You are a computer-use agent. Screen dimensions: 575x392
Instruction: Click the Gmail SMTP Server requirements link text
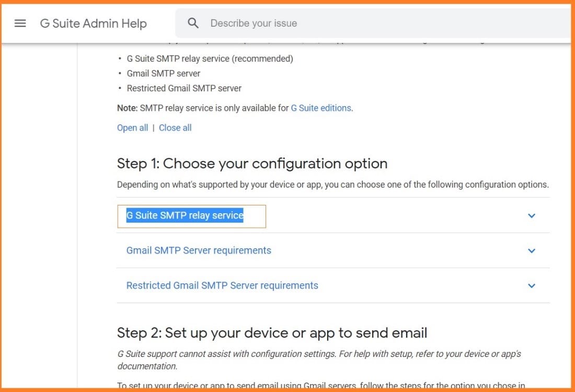(198, 251)
